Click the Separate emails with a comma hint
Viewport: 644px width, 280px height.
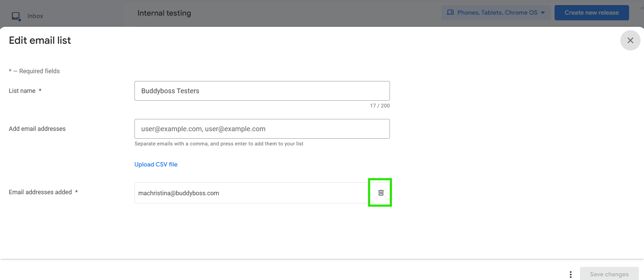pos(219,144)
